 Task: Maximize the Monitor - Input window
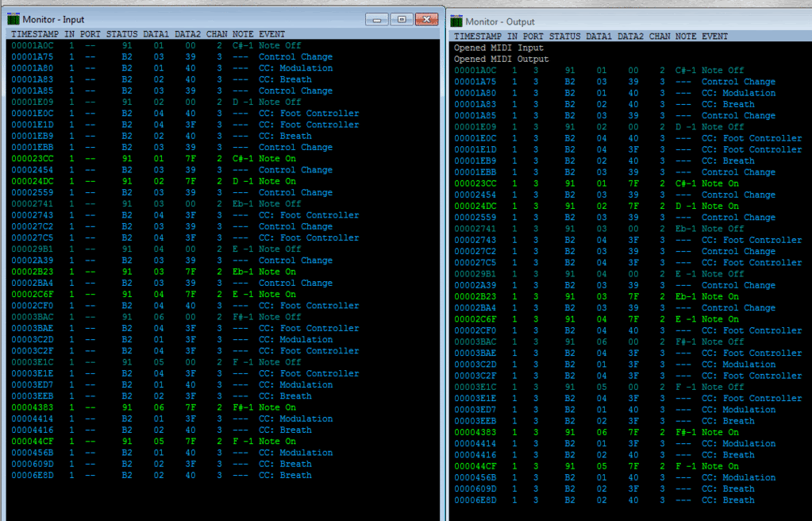pyautogui.click(x=402, y=19)
